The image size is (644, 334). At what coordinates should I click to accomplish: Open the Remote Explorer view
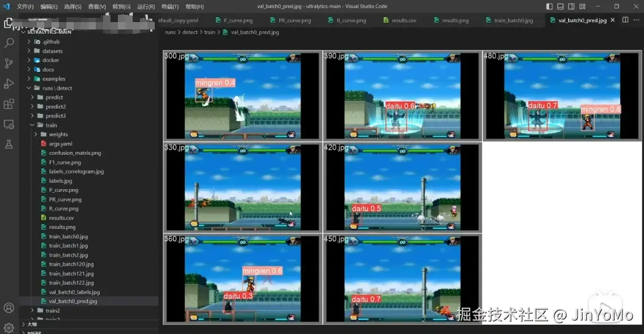(9, 124)
